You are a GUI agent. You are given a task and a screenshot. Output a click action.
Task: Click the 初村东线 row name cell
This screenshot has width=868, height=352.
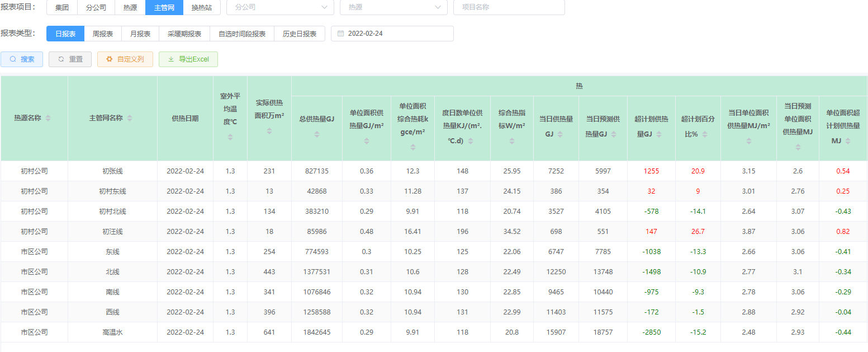(112, 191)
